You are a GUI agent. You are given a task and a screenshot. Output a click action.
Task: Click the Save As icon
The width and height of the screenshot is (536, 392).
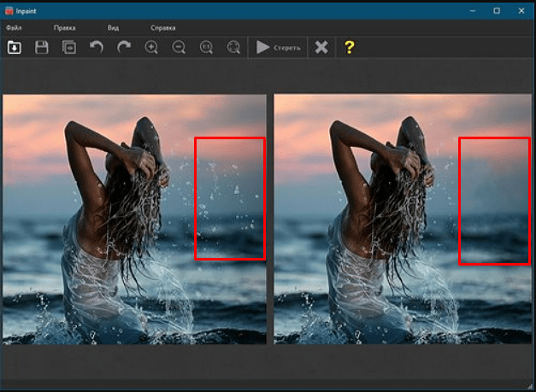[68, 48]
